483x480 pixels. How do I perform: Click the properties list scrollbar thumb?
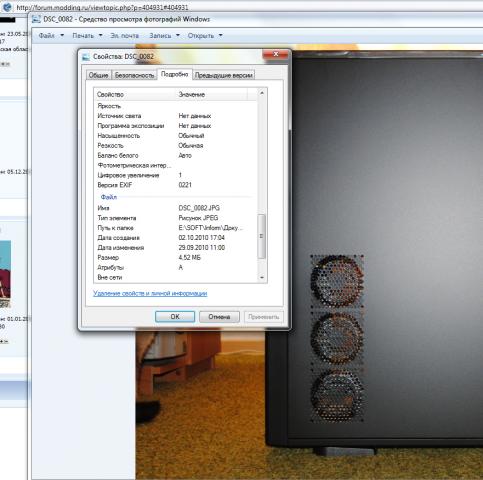pyautogui.click(x=262, y=236)
